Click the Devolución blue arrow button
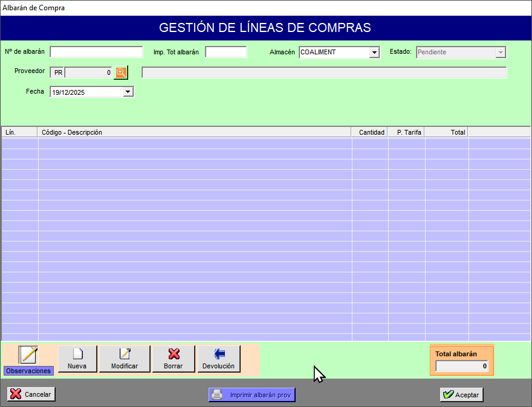The height and width of the screenshot is (407, 532). click(x=218, y=359)
